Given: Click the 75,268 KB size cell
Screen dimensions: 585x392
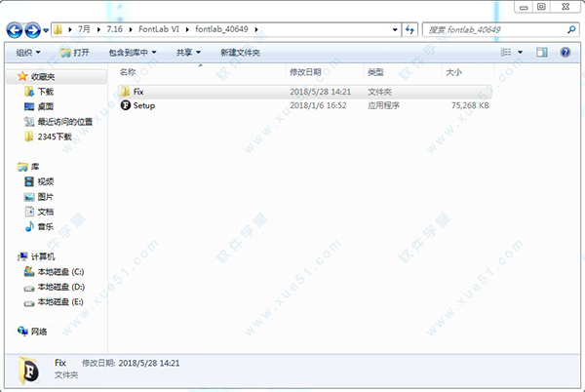Looking at the screenshot, I should (x=470, y=105).
